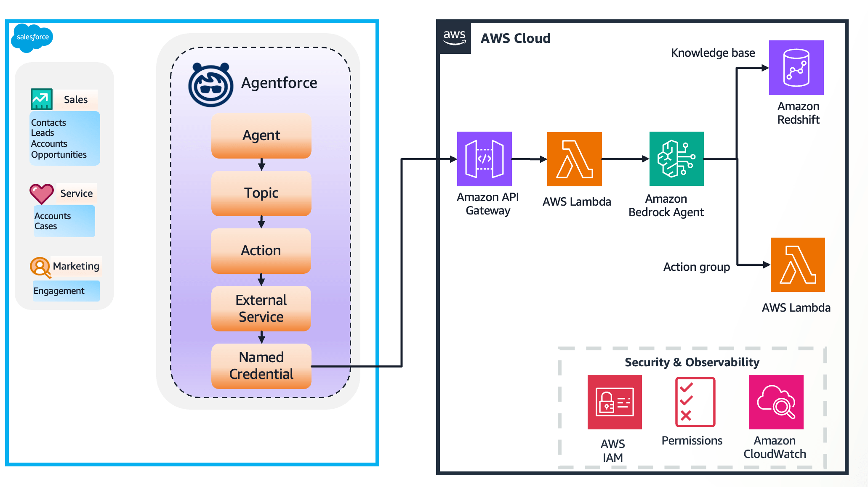
Task: Click the Sales chart icon
Action: coord(41,99)
